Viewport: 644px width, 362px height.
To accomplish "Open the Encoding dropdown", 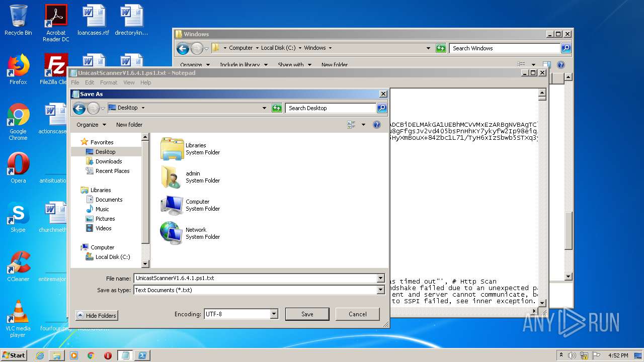I will coord(274,314).
